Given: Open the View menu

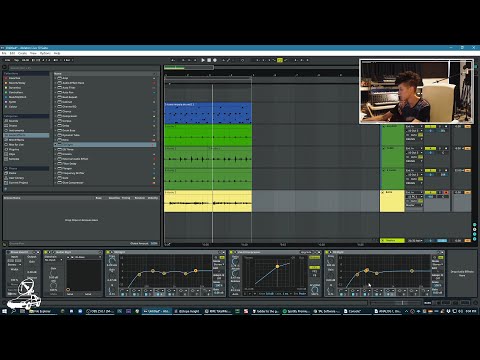Looking at the screenshot, I should (x=33, y=53).
